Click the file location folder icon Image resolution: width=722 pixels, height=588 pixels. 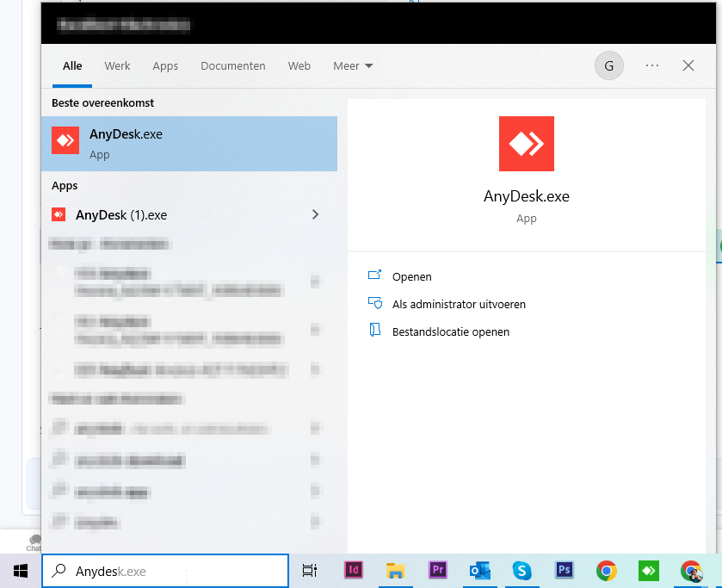tap(375, 330)
